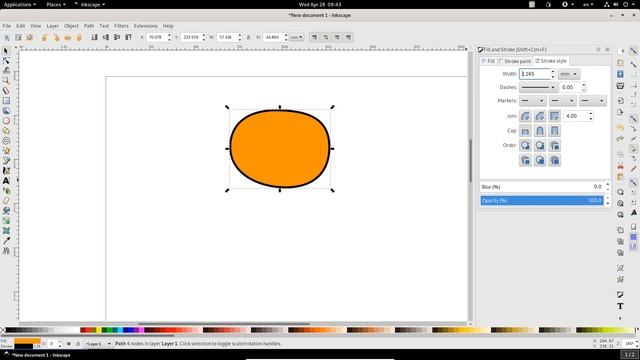The image size is (640, 360).
Task: Open stroke Width unit dropdown
Action: pyautogui.click(x=569, y=74)
